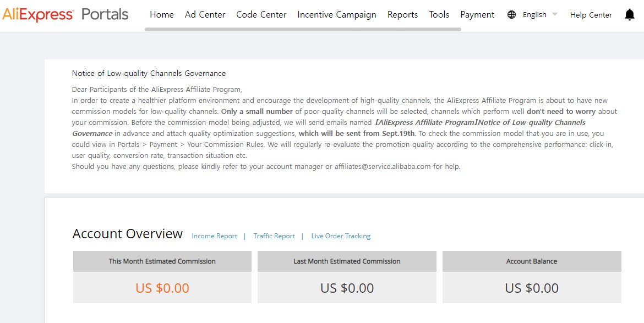This screenshot has width=644, height=323.
Task: Open the Home menu item
Action: point(162,15)
